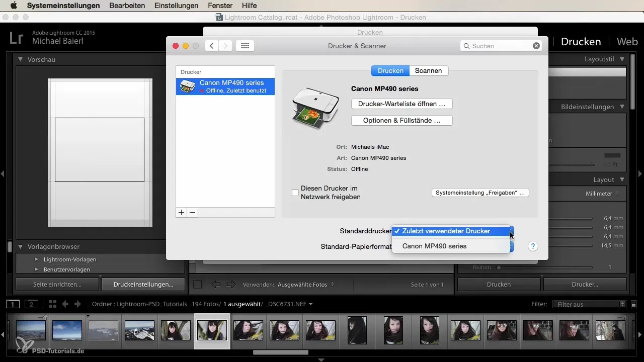Open filename _DSC6731.NEF dropdown
This screenshot has height=362, width=644.
[x=289, y=304]
